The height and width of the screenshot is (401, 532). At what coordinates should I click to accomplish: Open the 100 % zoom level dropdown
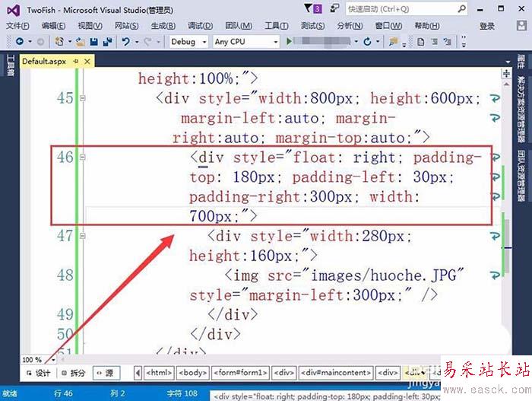53,360
